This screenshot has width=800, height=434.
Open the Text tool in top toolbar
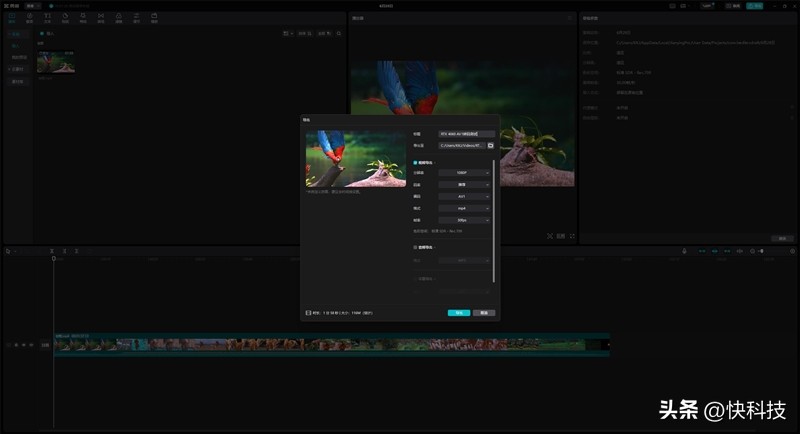pos(47,18)
